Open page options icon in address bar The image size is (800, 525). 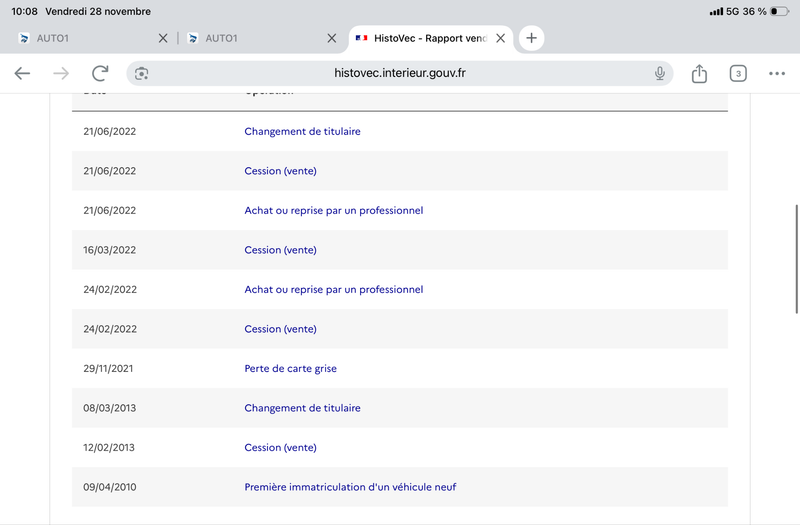point(142,73)
